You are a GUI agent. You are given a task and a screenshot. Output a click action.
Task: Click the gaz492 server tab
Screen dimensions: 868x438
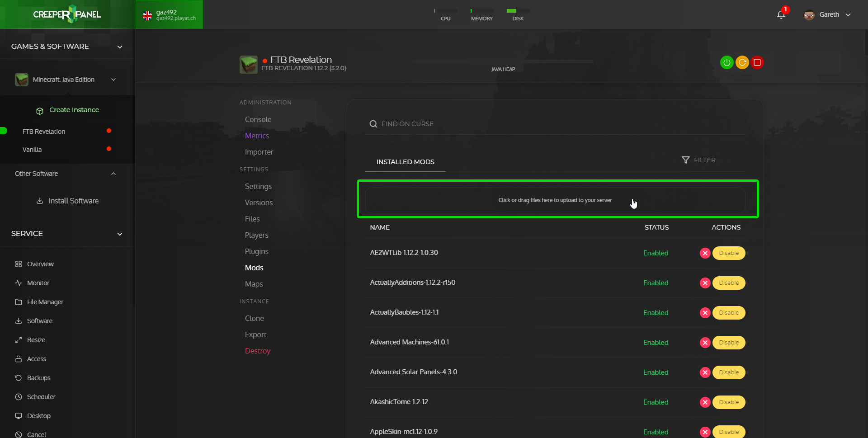pyautogui.click(x=170, y=14)
